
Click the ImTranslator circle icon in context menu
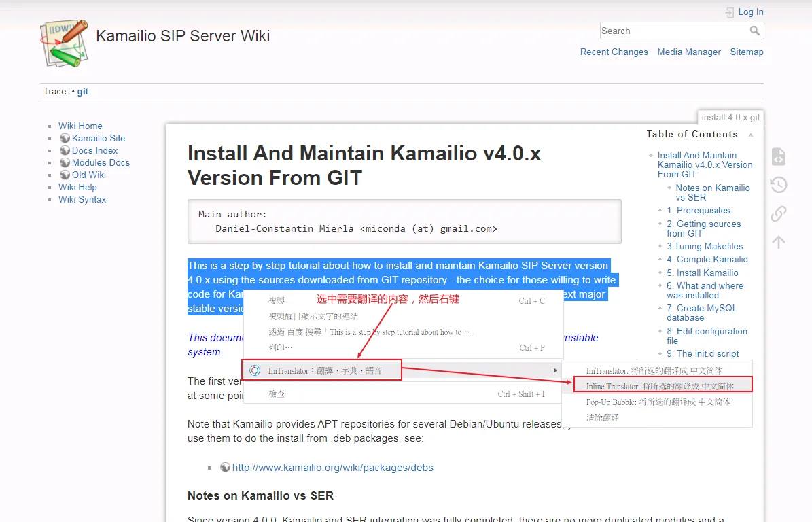(x=255, y=370)
